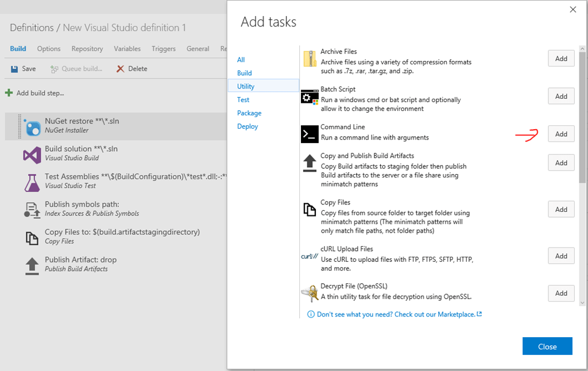Screen dimensions: 588x371
Task: Click the Command Line terminal icon
Action: pos(310,134)
